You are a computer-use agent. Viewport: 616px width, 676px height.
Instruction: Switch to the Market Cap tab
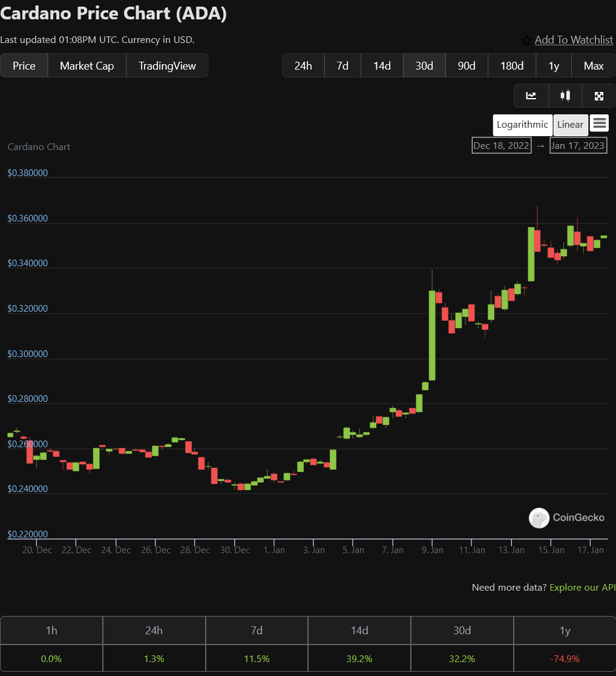tap(87, 66)
